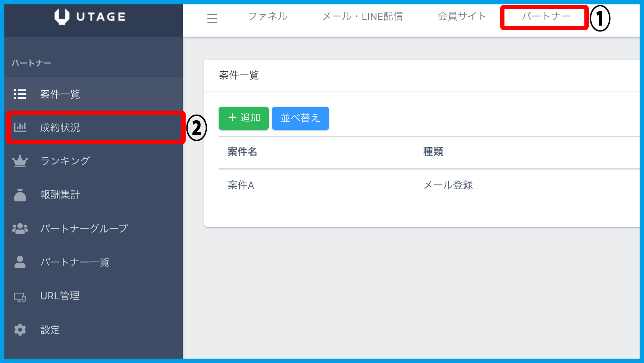Click the UTAGE logo

pyautogui.click(x=90, y=17)
